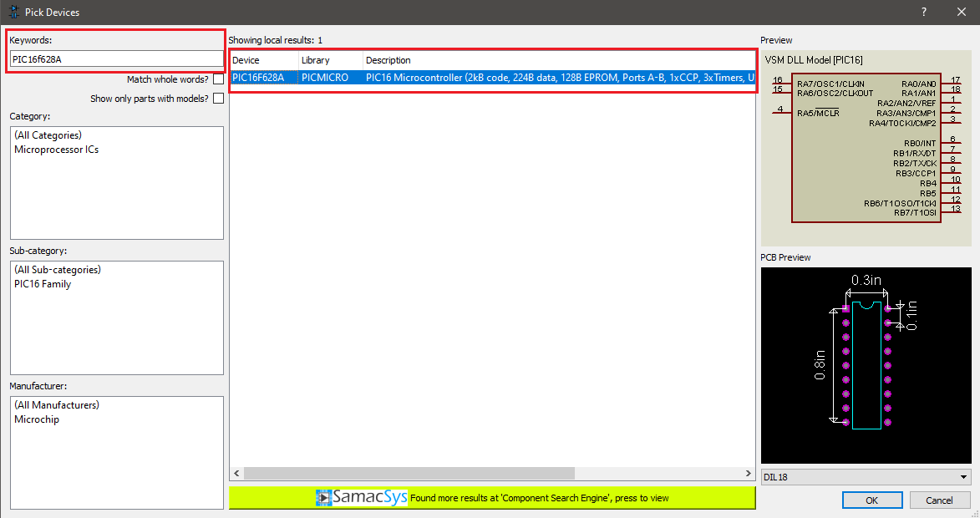This screenshot has height=518, width=980.
Task: Click the Device column header
Action: 264,60
